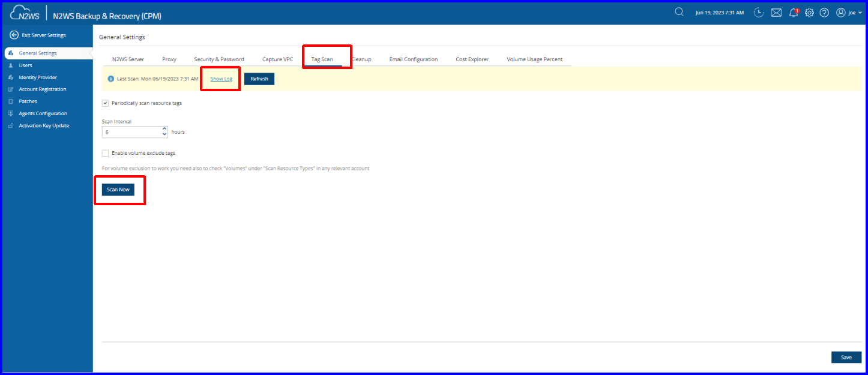Screen dimensions: 868x375
Task: Switch to the N2WS Server tab
Action: click(x=128, y=59)
